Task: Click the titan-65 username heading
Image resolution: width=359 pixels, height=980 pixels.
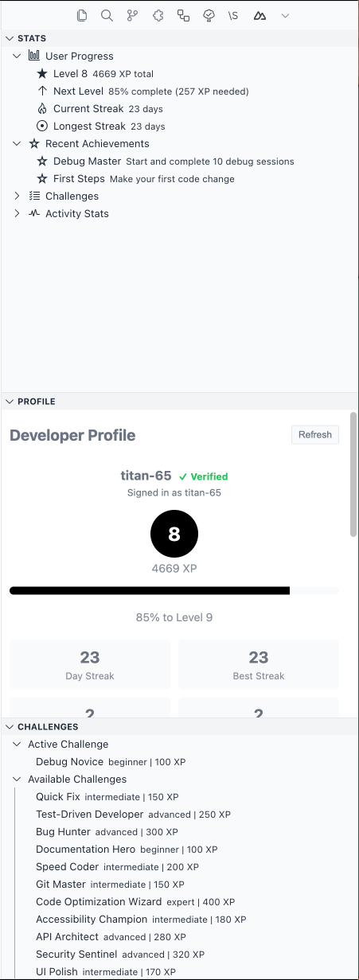Action: coord(146,476)
